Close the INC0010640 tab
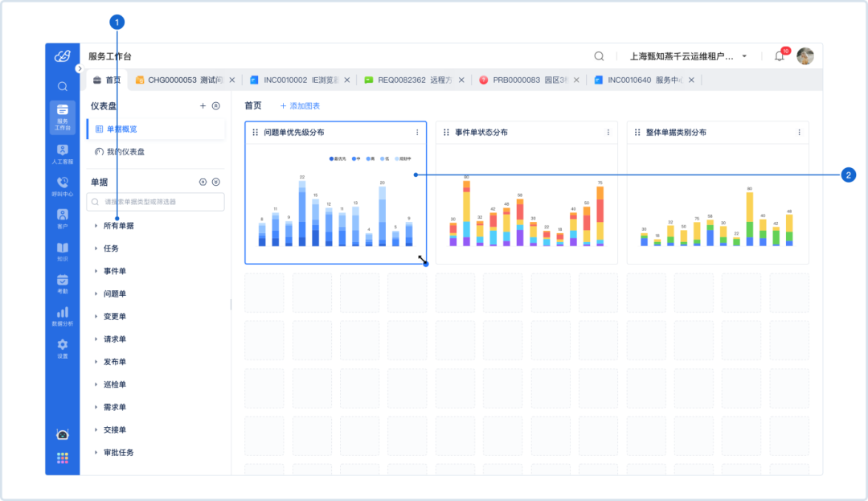This screenshot has height=501, width=868. pyautogui.click(x=691, y=80)
